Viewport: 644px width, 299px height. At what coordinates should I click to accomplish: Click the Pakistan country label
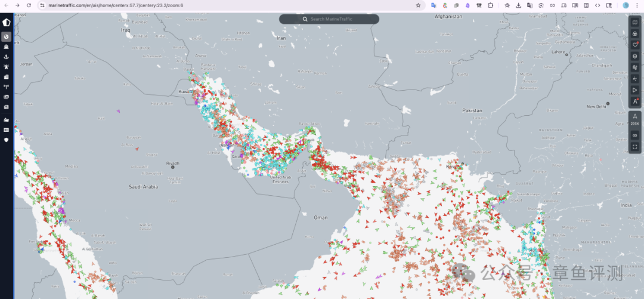[472, 110]
